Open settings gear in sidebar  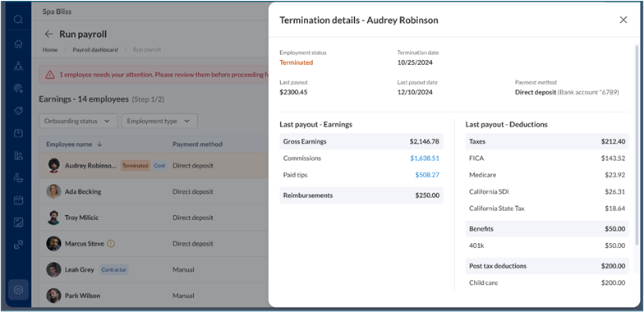pos(18,290)
